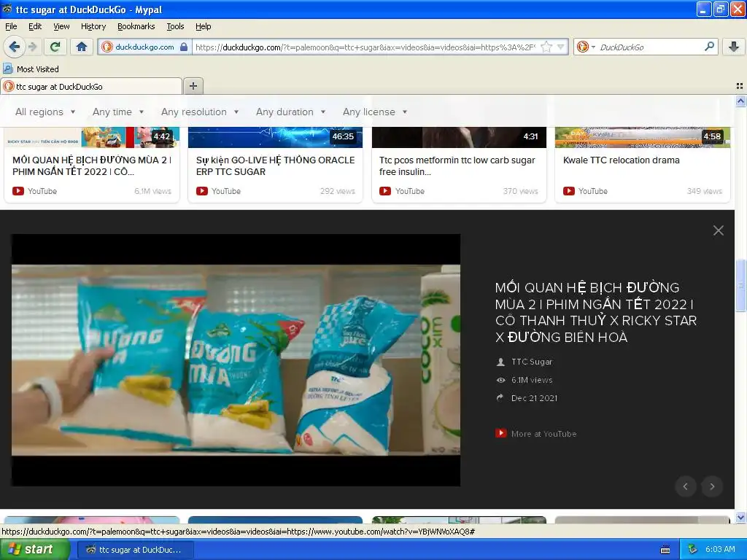Open Most Visited bookmarks folder

coord(31,69)
